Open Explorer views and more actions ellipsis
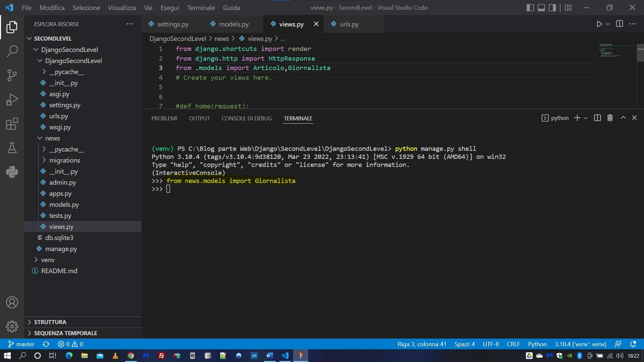Image resolution: width=644 pixels, height=362 pixels. [x=130, y=24]
